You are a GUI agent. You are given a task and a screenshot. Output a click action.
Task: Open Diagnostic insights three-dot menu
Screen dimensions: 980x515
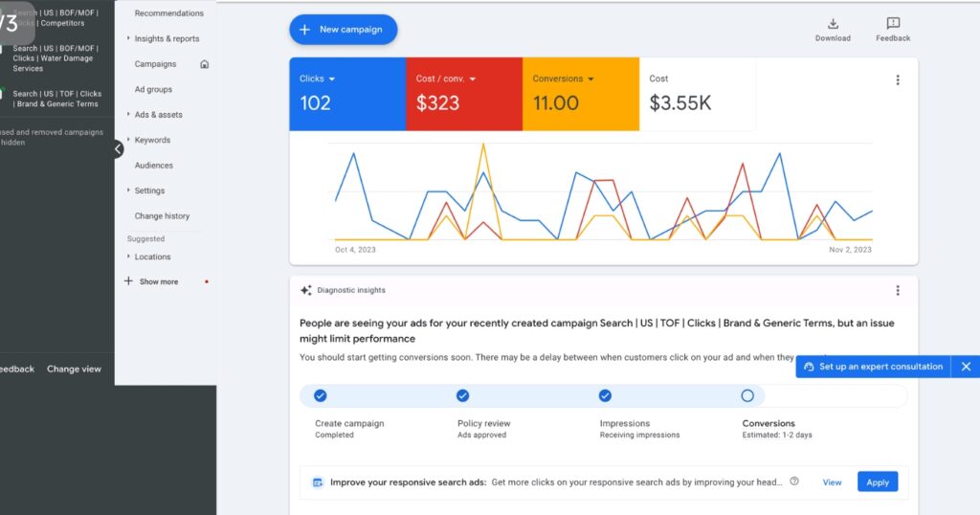pyautogui.click(x=897, y=291)
